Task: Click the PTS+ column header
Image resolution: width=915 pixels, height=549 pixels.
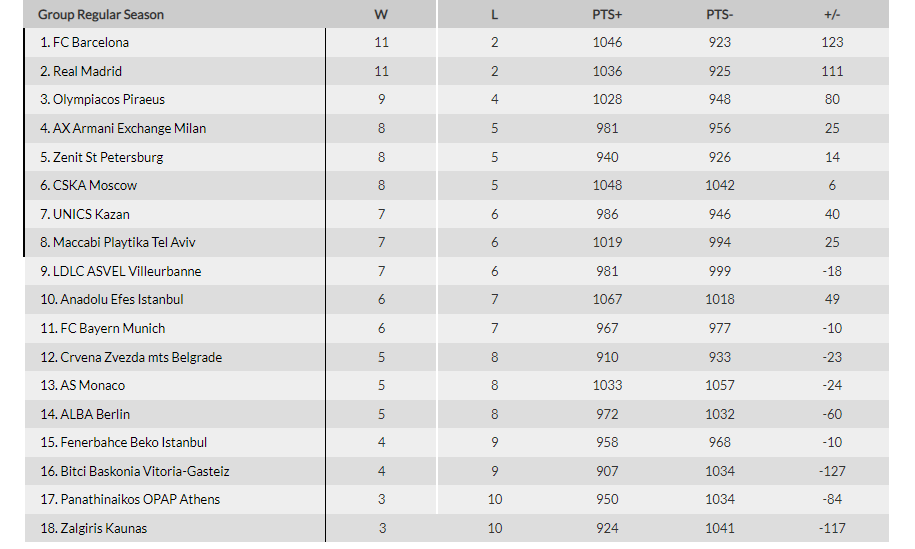Action: [607, 15]
